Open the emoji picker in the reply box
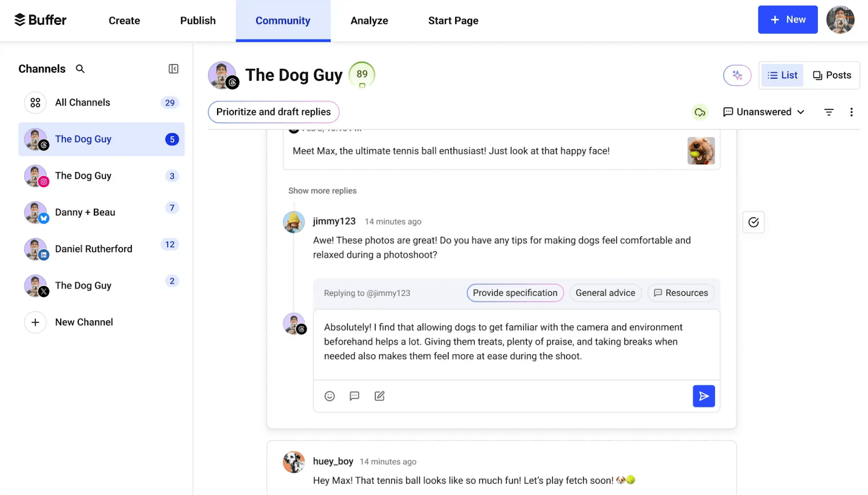868x495 pixels. [x=329, y=396]
